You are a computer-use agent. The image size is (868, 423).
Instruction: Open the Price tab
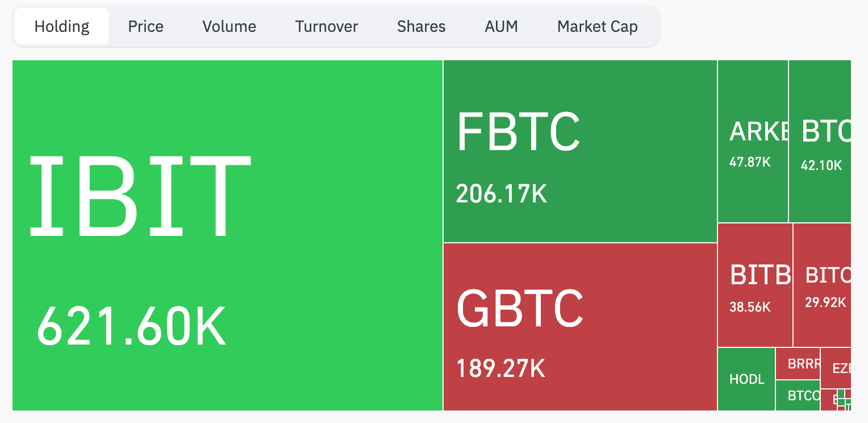(x=145, y=26)
